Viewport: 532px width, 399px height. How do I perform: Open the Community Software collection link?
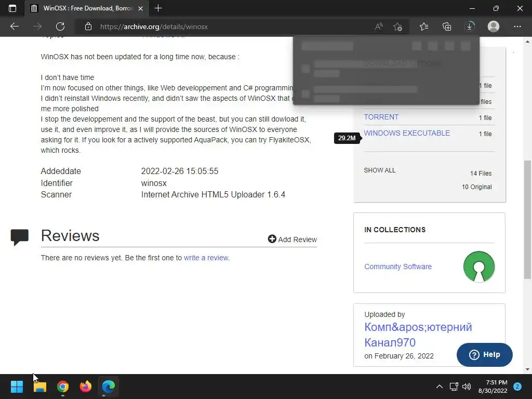(397, 267)
